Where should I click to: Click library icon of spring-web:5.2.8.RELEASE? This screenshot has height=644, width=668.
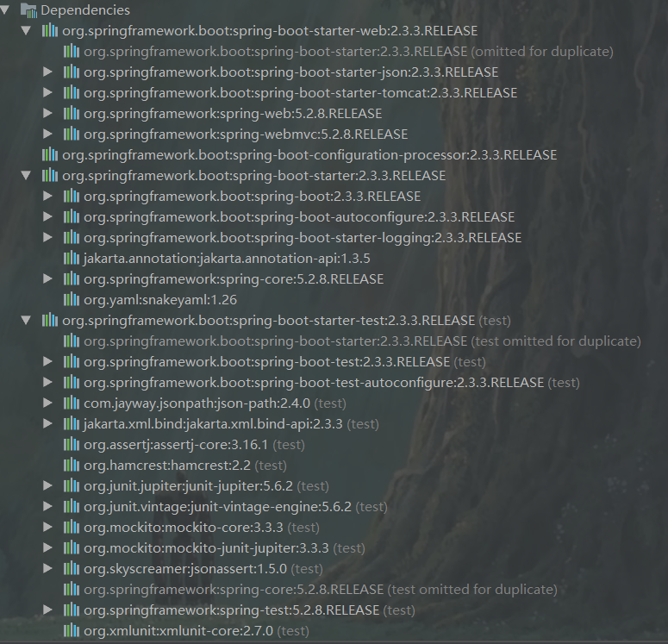(72, 113)
